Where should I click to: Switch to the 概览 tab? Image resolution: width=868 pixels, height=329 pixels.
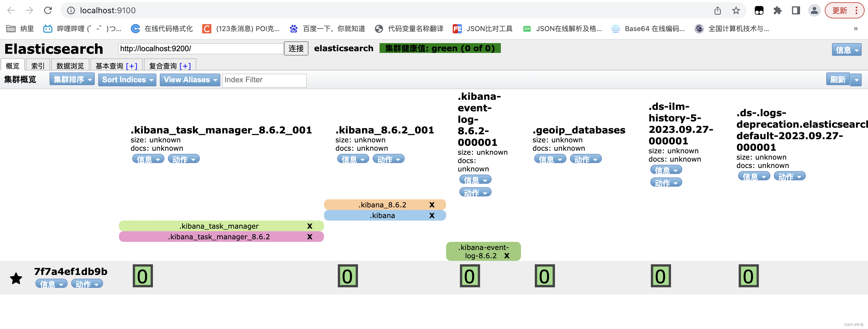pyautogui.click(x=12, y=66)
